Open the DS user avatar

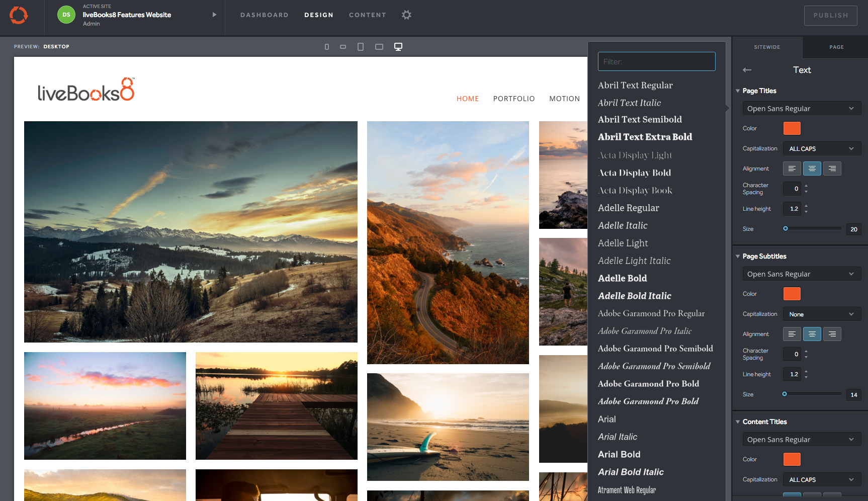(x=66, y=15)
